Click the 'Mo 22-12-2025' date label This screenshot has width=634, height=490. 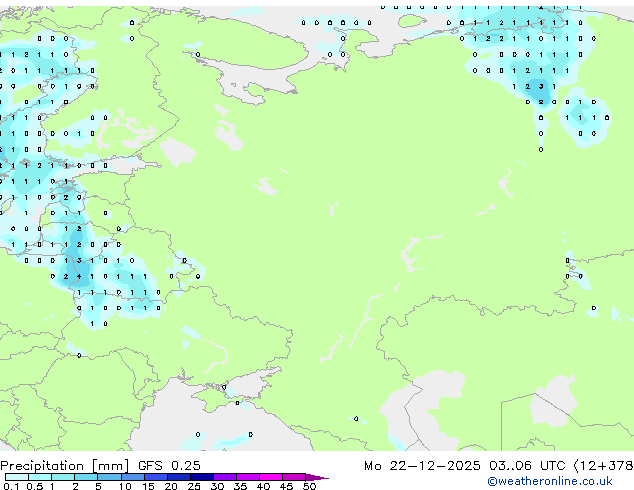[422, 466]
